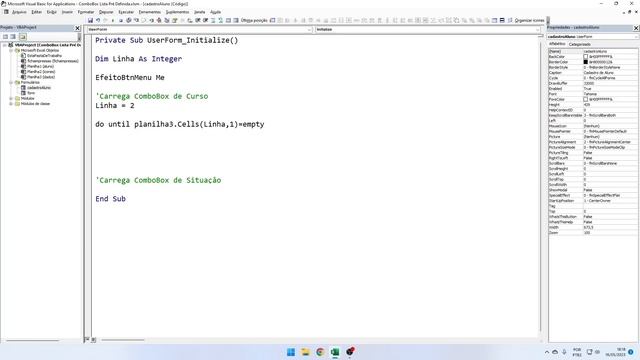
Task: Click the 'Última posição' toolbar button
Action: click(254, 20)
